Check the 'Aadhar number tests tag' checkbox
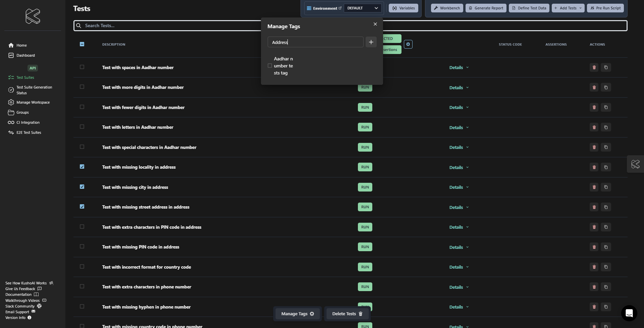The height and width of the screenshot is (328, 644). click(270, 66)
